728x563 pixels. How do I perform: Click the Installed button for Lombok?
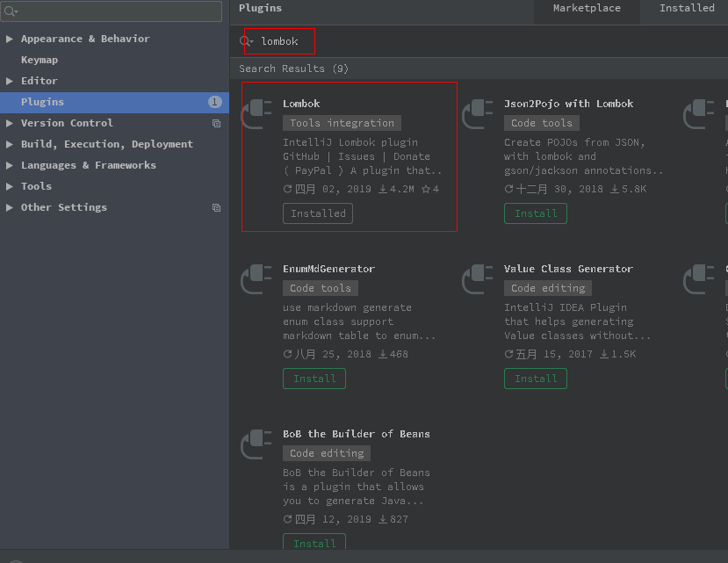coord(318,213)
